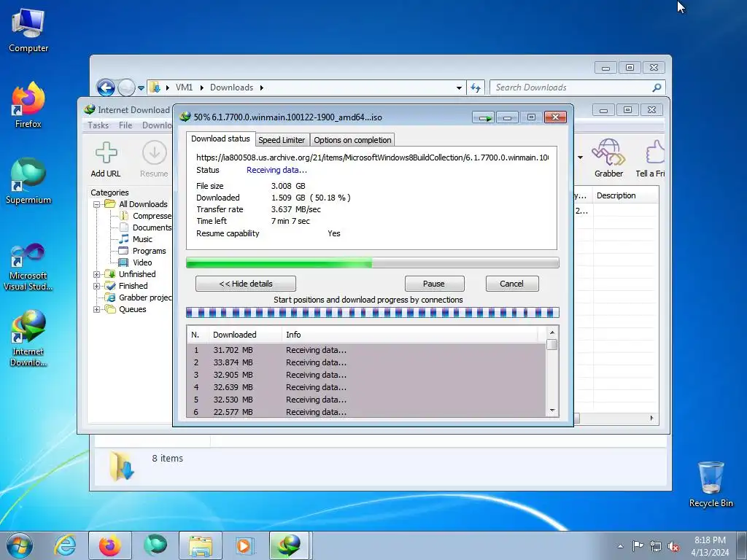This screenshot has height=560, width=747.
Task: Click the Add URL plus icon
Action: click(106, 153)
